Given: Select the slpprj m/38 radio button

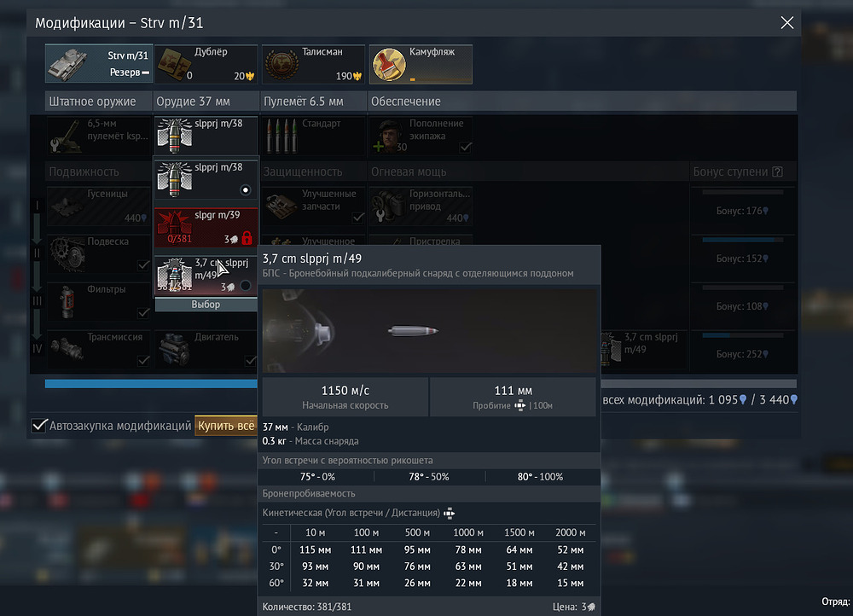Looking at the screenshot, I should tap(246, 189).
